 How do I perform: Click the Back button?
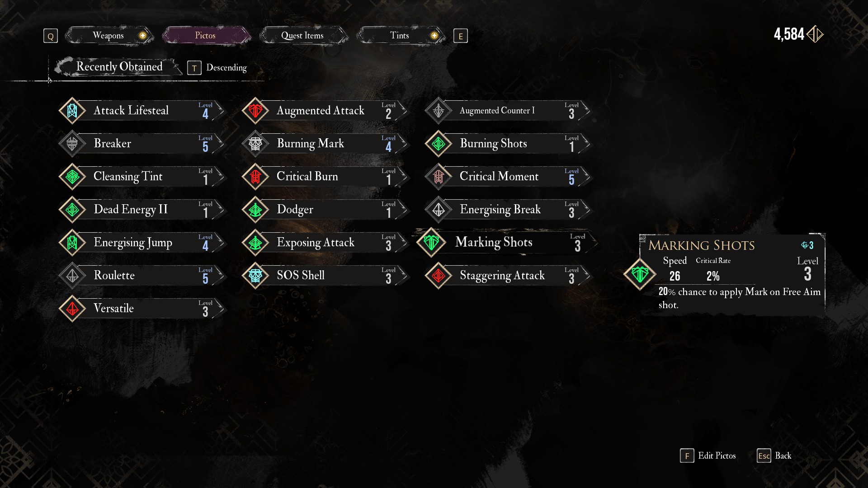774,455
